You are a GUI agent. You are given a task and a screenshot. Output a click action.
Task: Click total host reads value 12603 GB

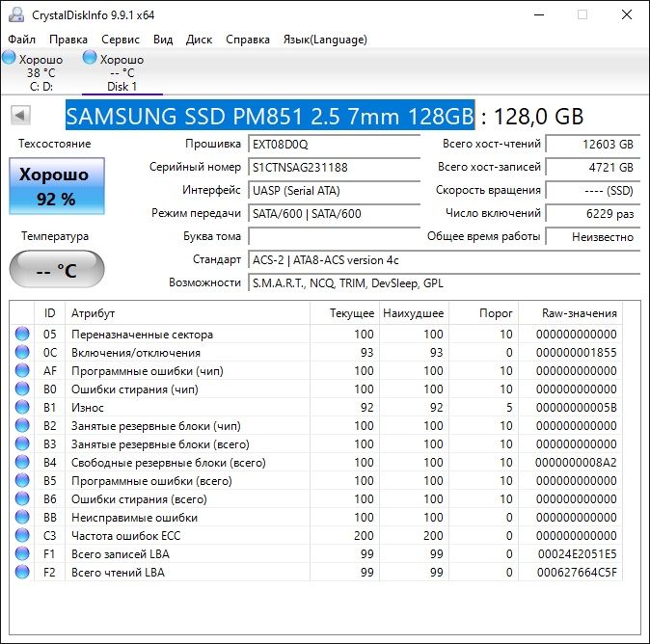click(593, 145)
